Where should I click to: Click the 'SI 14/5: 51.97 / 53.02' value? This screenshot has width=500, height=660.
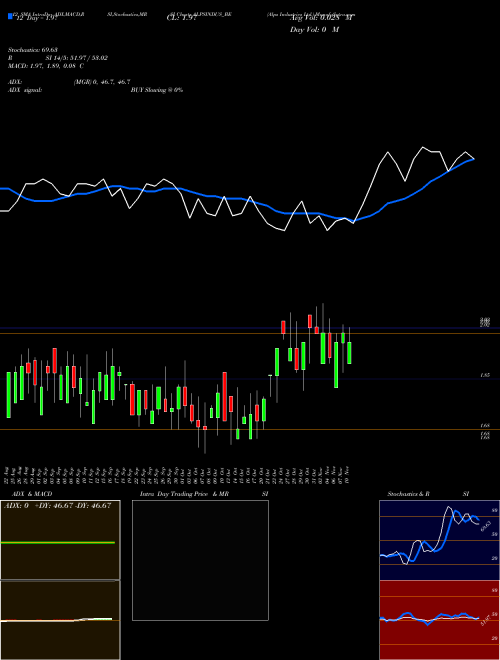pos(77,58)
